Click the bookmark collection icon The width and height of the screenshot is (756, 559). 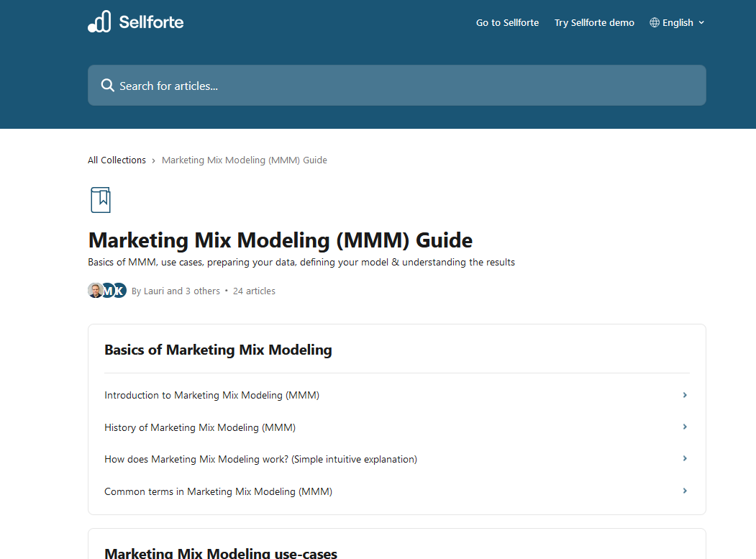101,200
